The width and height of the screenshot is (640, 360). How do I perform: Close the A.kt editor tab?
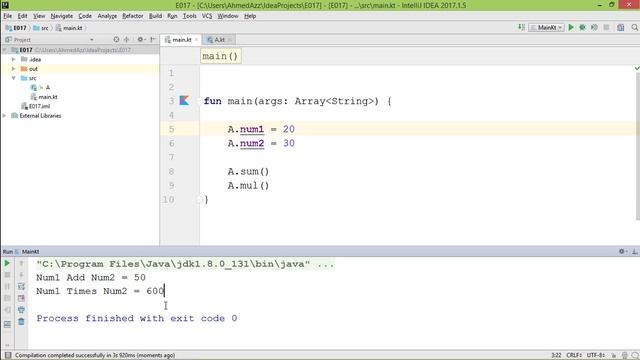click(230, 40)
